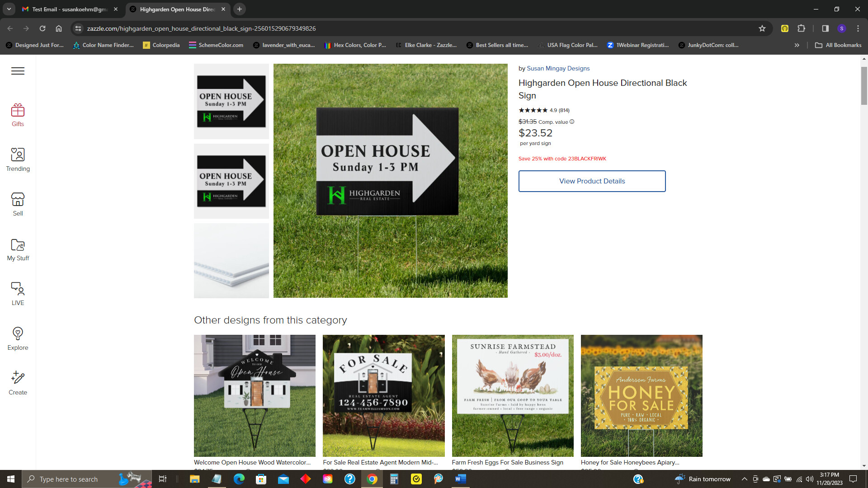Screen dimensions: 868x488
Task: Open the Chrome side panel
Action: pyautogui.click(x=825, y=28)
